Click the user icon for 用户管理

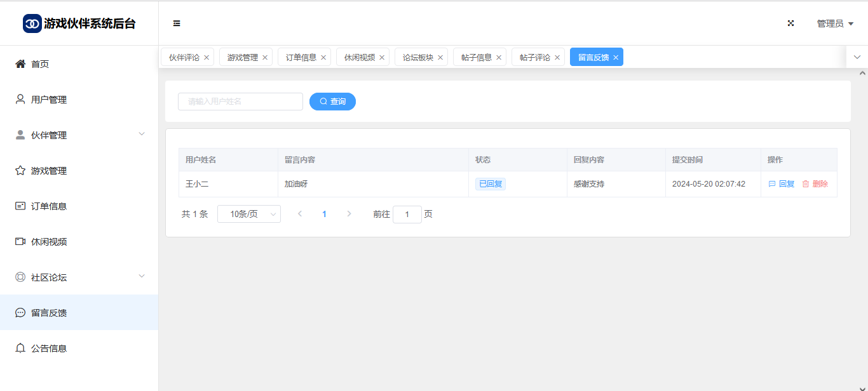20,100
